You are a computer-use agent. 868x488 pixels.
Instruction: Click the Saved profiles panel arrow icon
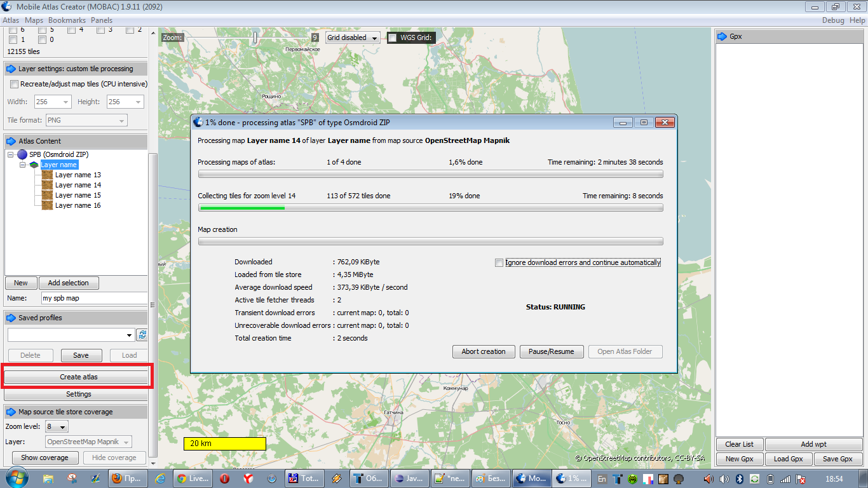[x=11, y=318]
